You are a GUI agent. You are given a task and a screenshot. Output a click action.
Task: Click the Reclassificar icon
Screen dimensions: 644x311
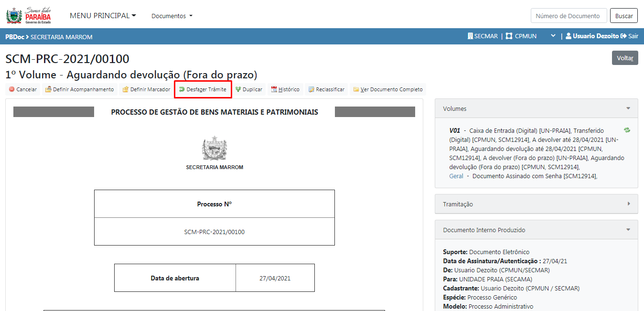(311, 89)
